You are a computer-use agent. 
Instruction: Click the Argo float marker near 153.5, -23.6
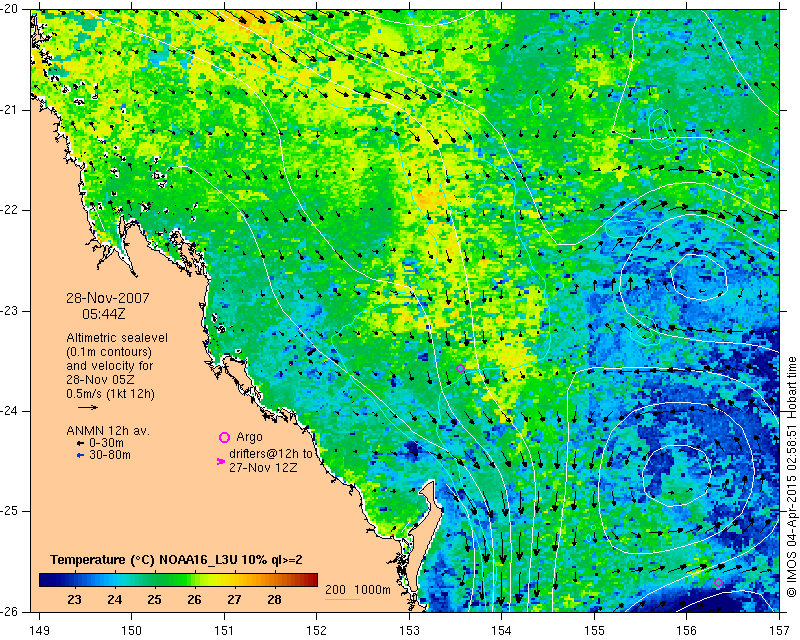point(460,368)
